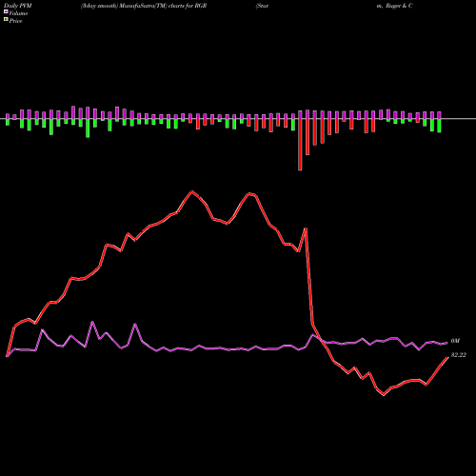This screenshot has height=476, width=476.
Task: Click the Ruger & C company name text
Action: pyautogui.click(x=399, y=6)
